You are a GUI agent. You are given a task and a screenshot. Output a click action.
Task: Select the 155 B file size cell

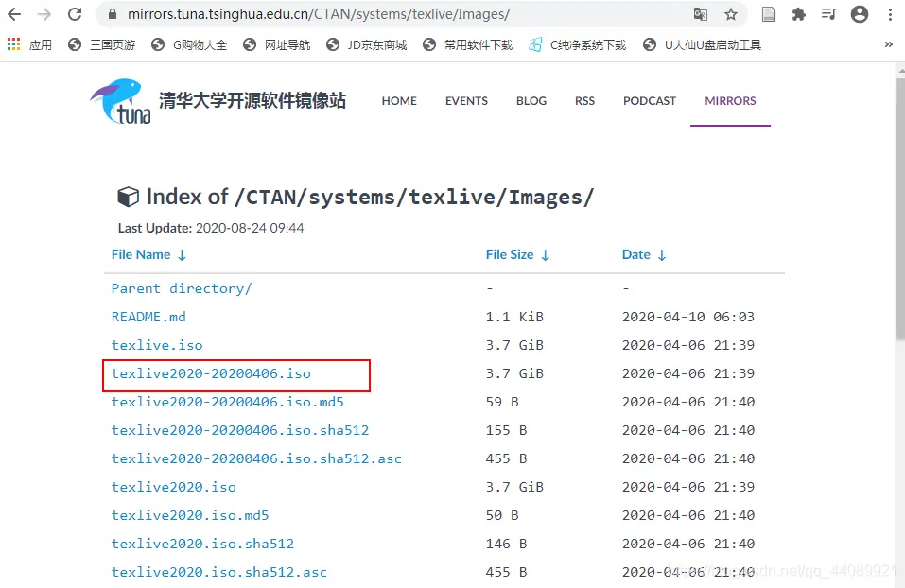(x=506, y=430)
